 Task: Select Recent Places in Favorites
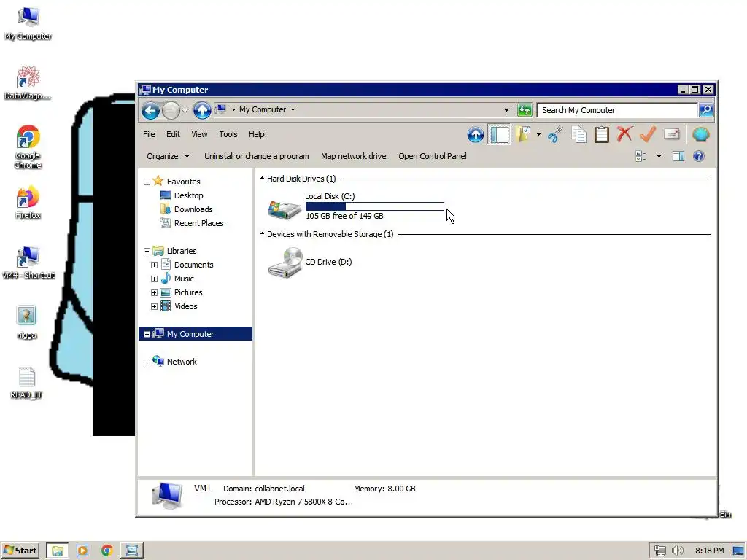pos(198,223)
